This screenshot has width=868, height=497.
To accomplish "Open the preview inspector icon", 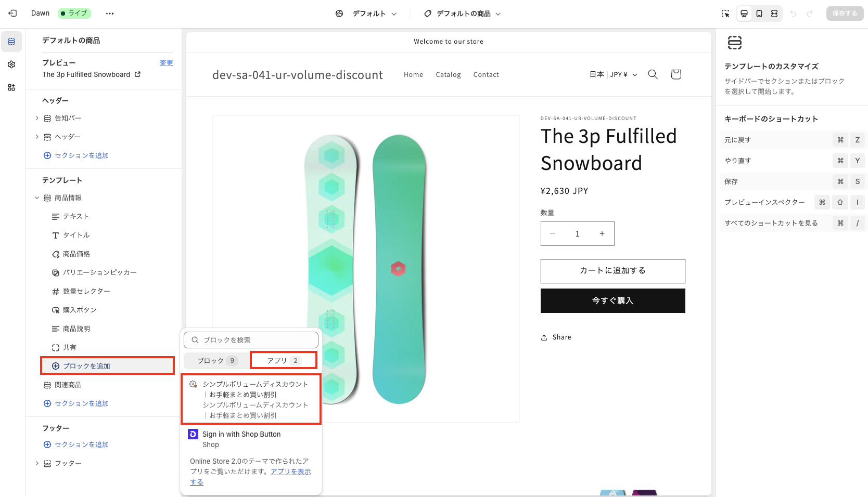I will [x=725, y=13].
